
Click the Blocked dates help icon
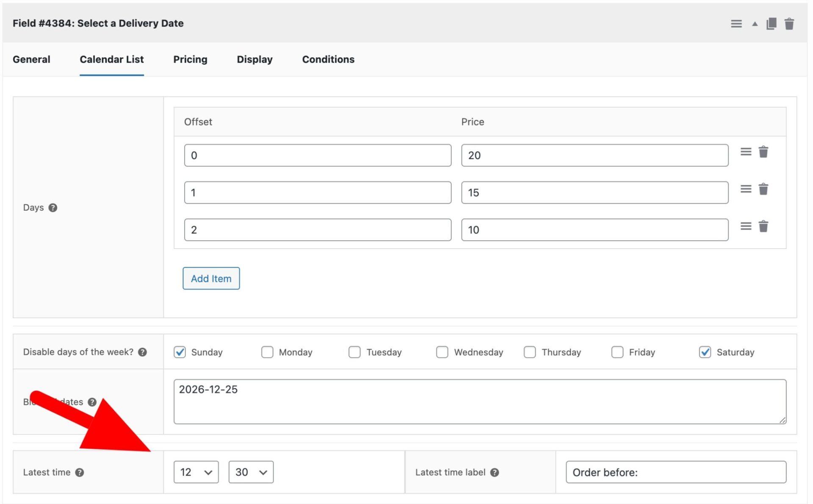[92, 402]
